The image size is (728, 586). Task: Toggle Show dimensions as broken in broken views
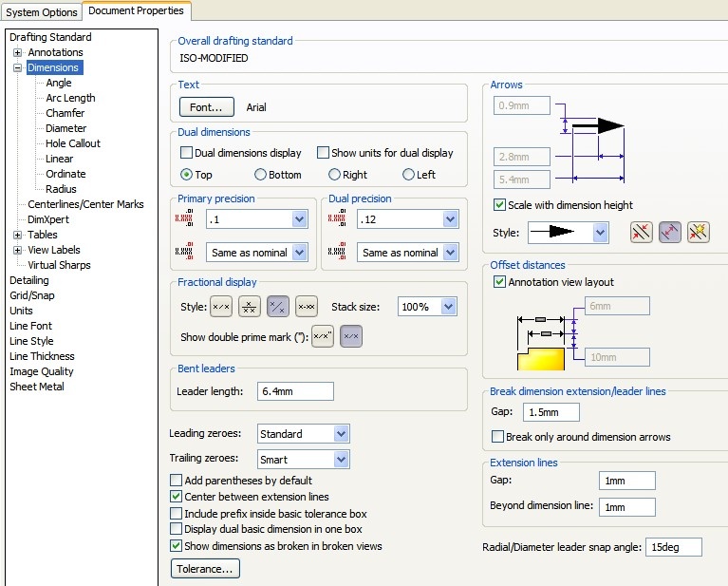[176, 545]
